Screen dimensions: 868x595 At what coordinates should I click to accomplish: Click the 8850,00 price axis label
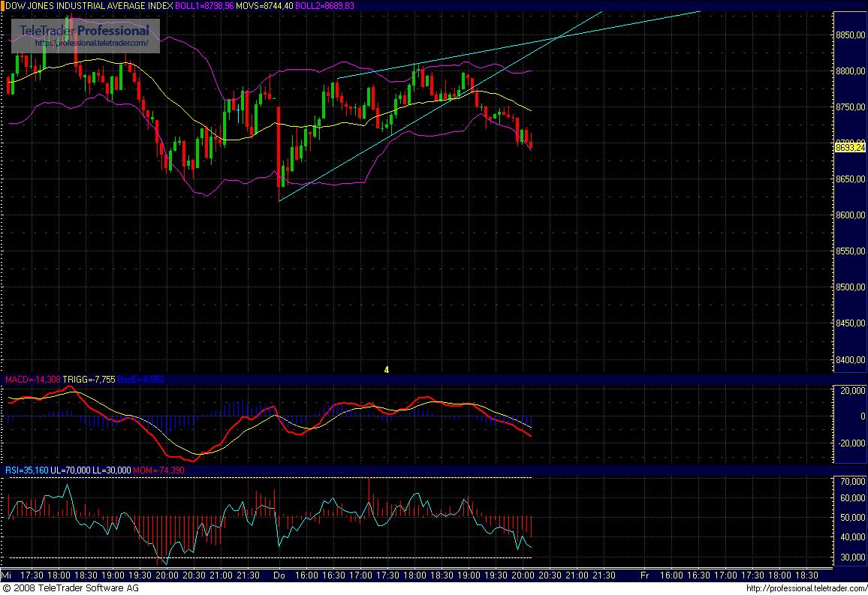click(x=850, y=35)
